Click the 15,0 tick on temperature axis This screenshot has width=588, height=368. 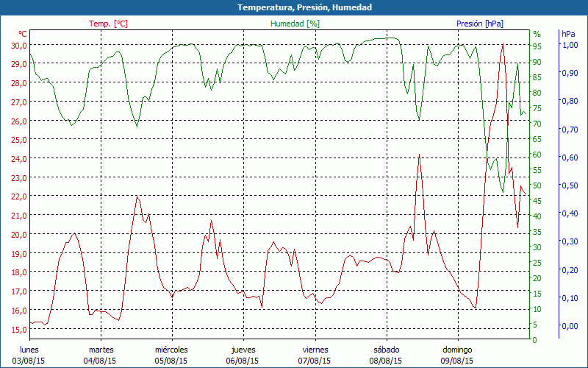click(x=18, y=329)
